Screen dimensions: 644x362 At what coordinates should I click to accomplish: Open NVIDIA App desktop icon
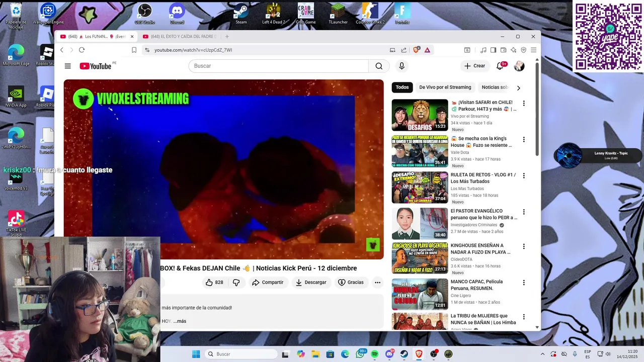(x=16, y=97)
